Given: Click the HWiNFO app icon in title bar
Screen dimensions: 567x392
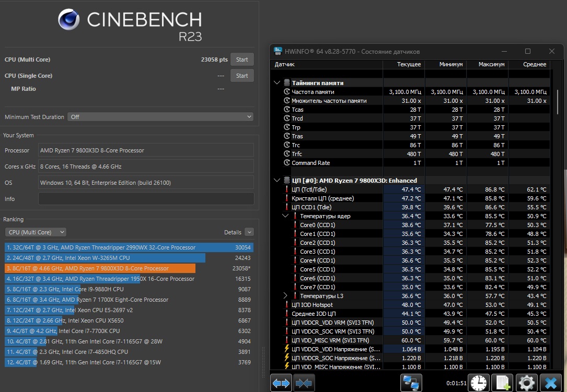Looking at the screenshot, I should click(x=277, y=51).
